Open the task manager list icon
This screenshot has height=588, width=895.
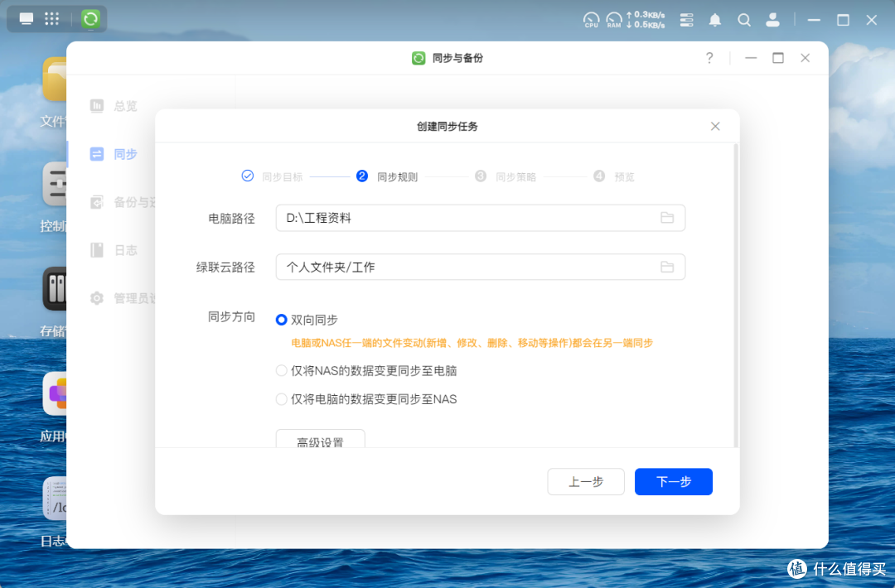click(687, 20)
